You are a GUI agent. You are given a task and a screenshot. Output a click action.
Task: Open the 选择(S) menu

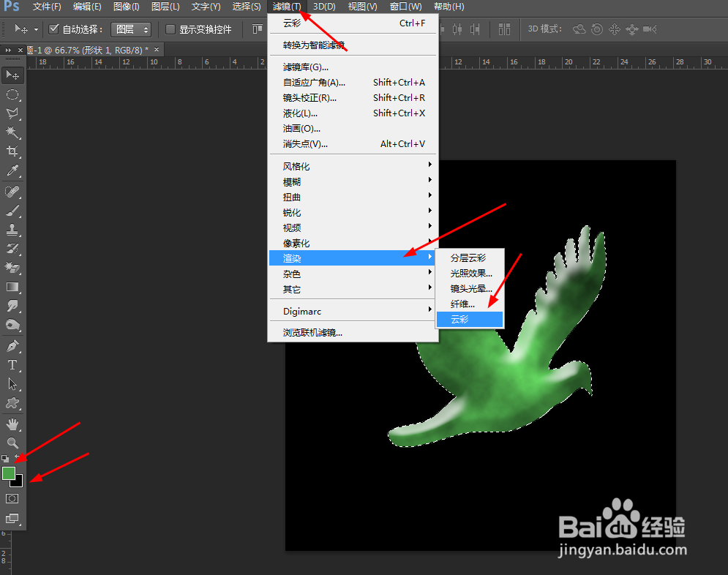pyautogui.click(x=247, y=7)
